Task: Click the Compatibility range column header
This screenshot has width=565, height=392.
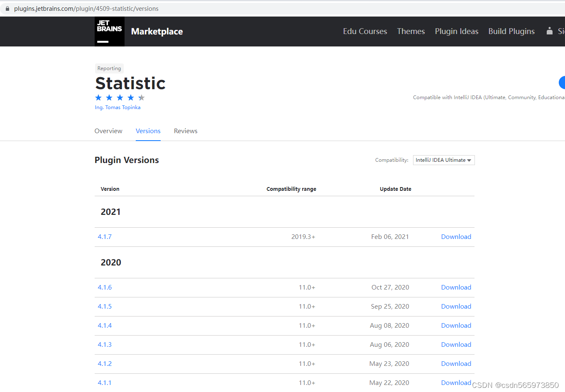Action: coord(291,189)
